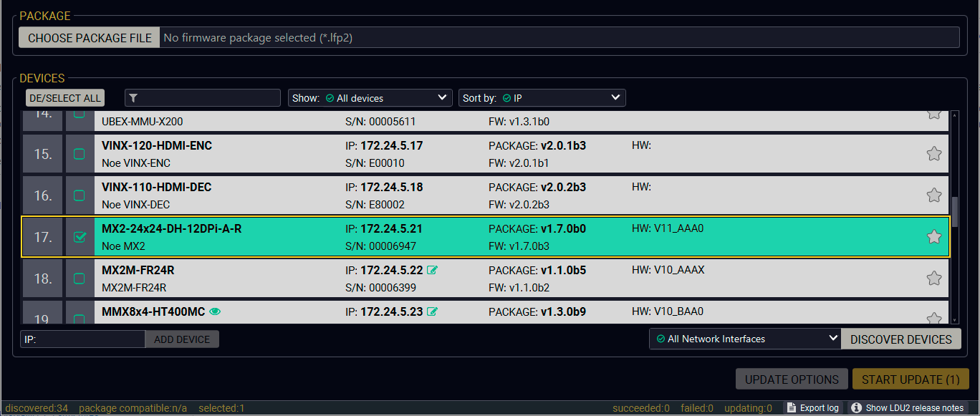Click HW: V11_AAA0 text
The image size is (980, 416).
pos(668,228)
